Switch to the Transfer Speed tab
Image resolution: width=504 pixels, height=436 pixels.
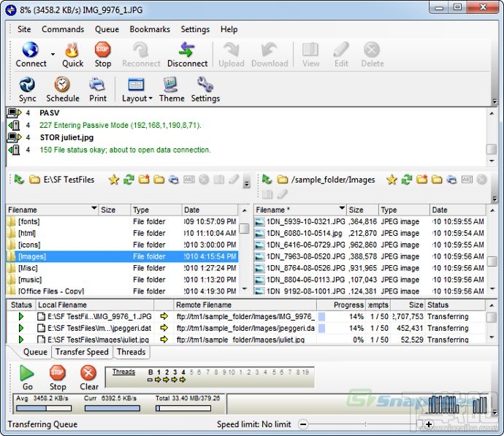coord(82,352)
